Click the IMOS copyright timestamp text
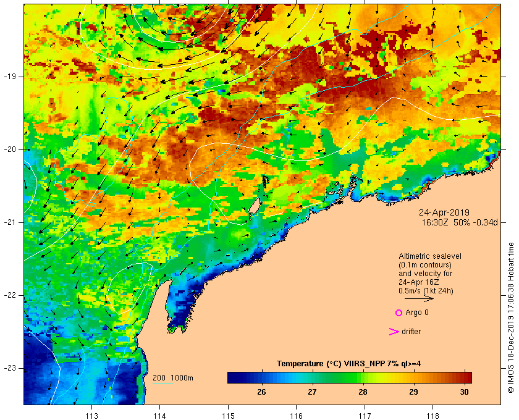The height and width of the screenshot is (420, 519). pyautogui.click(x=511, y=318)
